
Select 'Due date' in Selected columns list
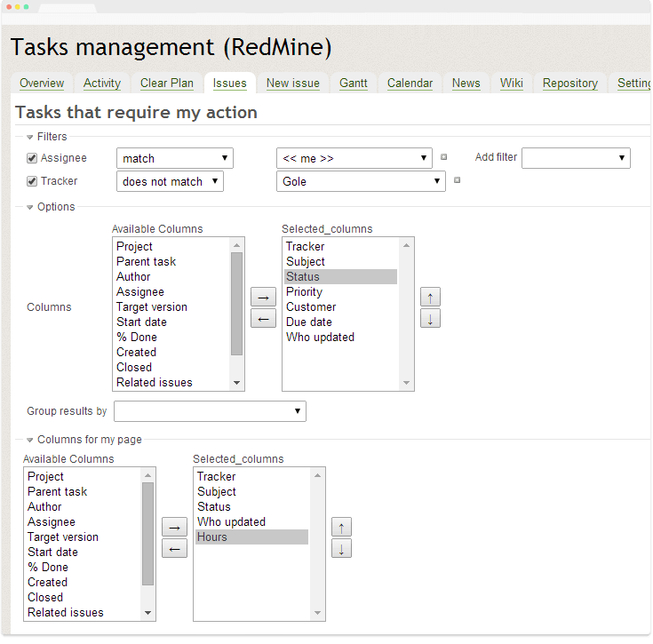(309, 322)
